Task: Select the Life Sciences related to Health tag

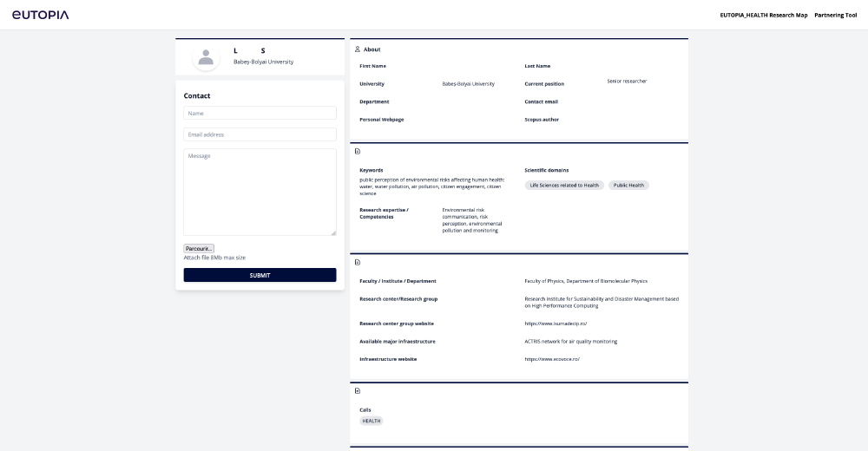Action: 564,186
